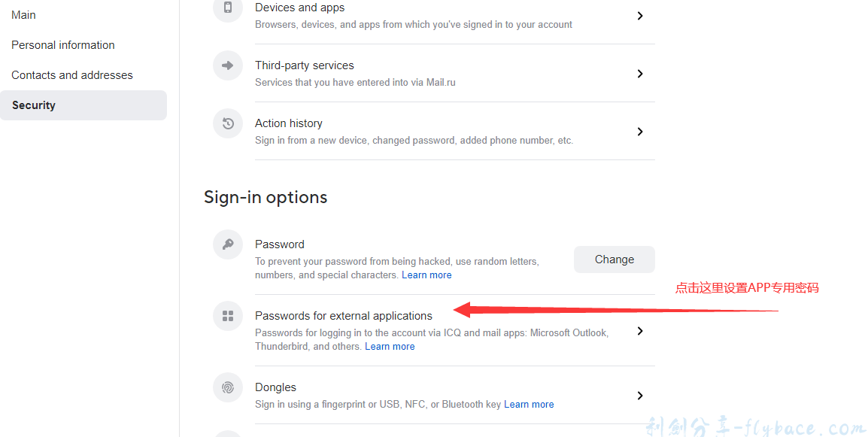Open Passwords for external applications chevron
This screenshot has height=437, width=868.
(640, 331)
